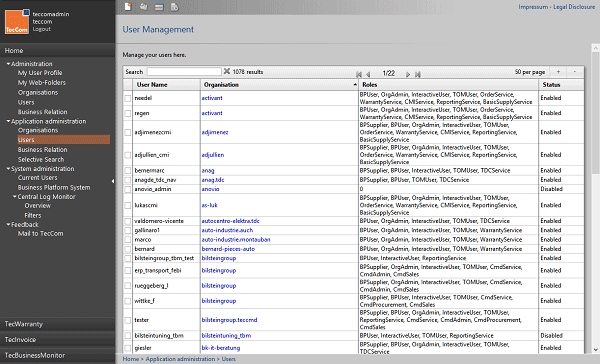Open the bk-it-beratung organisation link

click(x=221, y=348)
